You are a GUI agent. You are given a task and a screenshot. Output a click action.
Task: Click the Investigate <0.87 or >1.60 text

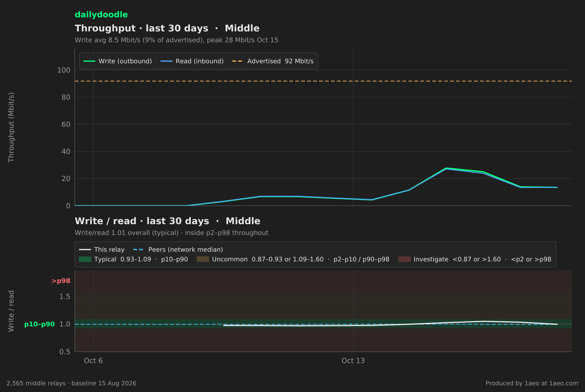[482, 259]
